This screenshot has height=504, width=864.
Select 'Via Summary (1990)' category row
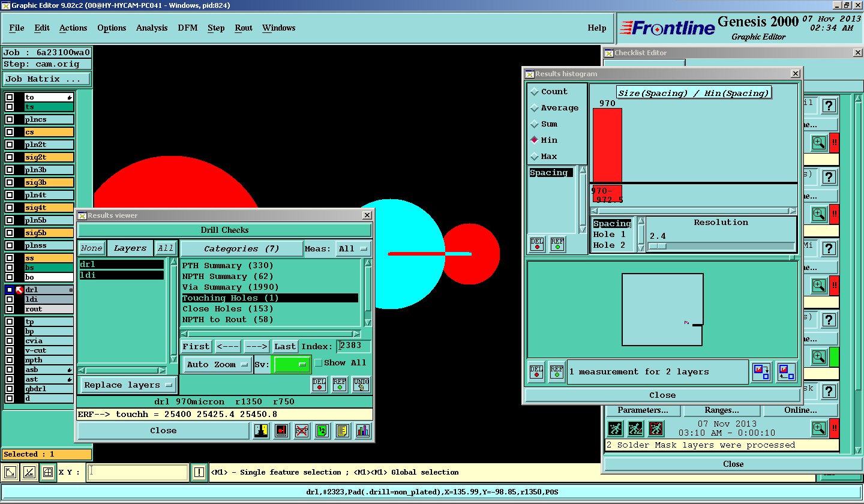coord(270,287)
